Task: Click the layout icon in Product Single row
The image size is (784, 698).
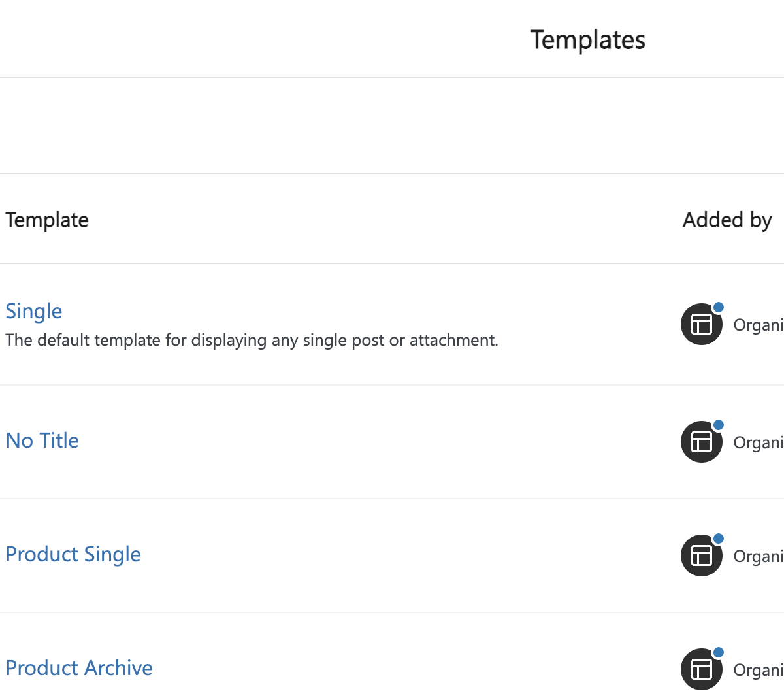Action: (x=702, y=556)
